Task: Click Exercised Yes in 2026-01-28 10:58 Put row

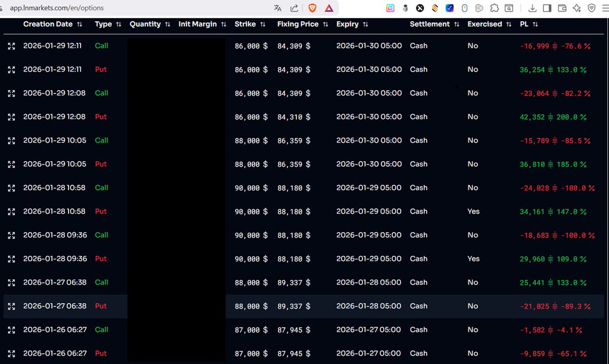Action: click(x=473, y=211)
